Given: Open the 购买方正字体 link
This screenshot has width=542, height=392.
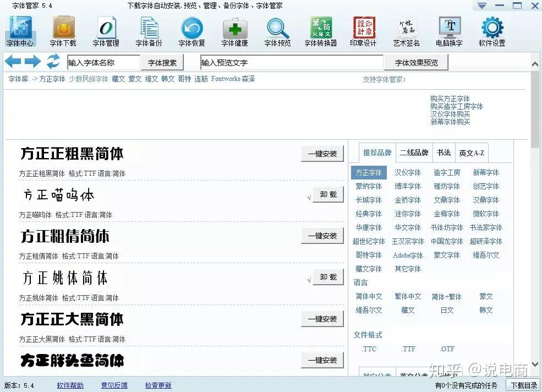Looking at the screenshot, I should click(450, 99).
